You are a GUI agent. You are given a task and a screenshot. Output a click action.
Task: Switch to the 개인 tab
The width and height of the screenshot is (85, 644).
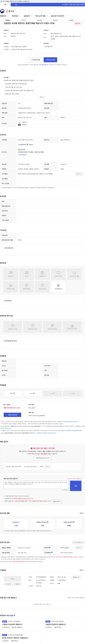tap(5, 5)
